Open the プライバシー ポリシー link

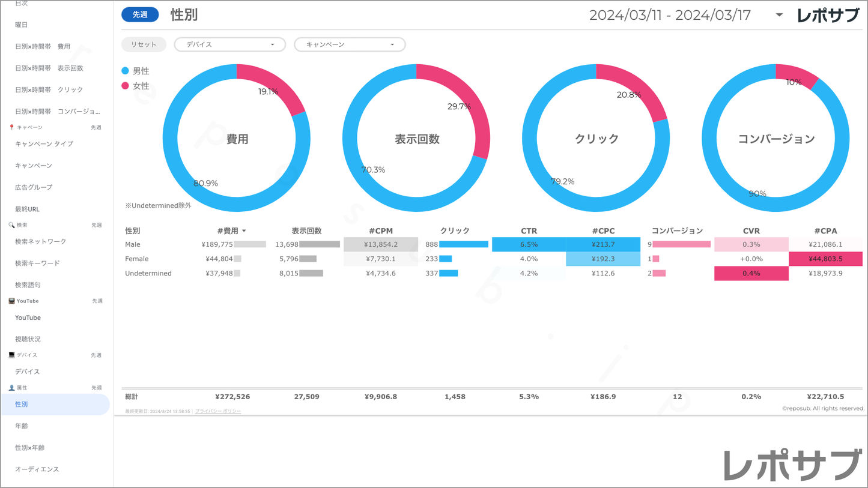point(218,411)
